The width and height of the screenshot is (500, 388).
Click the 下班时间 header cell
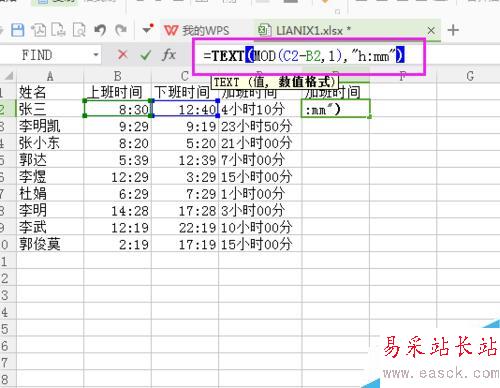[x=185, y=92]
